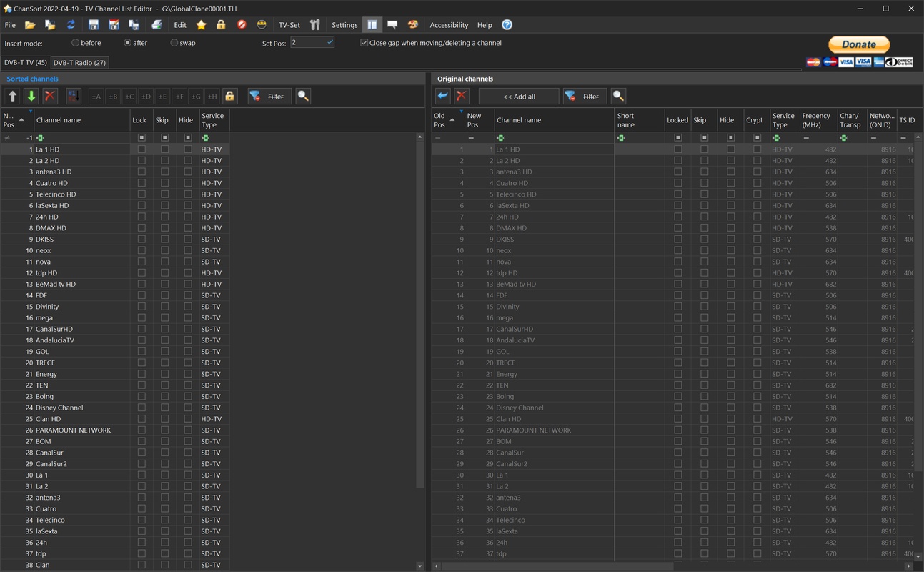The width and height of the screenshot is (924, 572).
Task: Click the horizontal scrollbar under Original channels
Action: 557,566
